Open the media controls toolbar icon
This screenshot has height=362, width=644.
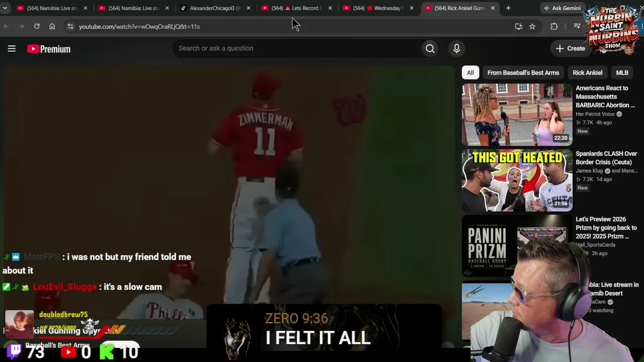577,26
